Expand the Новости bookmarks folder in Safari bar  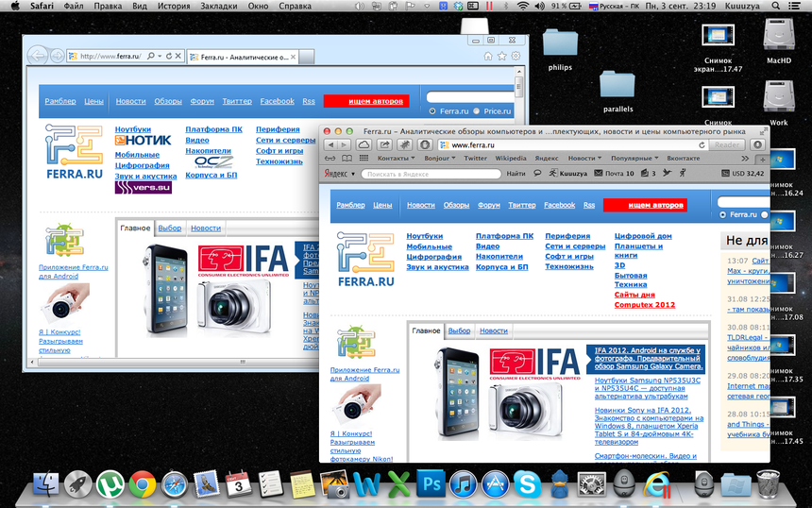pyautogui.click(x=584, y=159)
